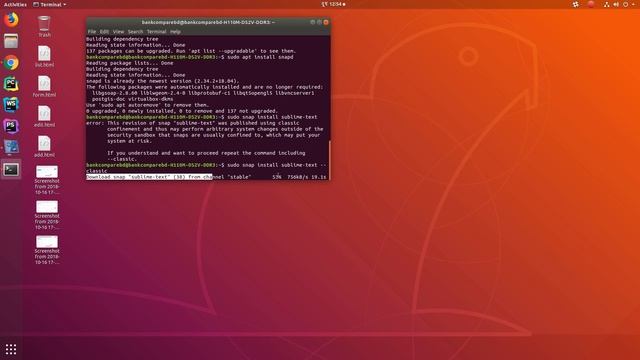
Task: Close the Terminal window
Action: tap(326, 22)
